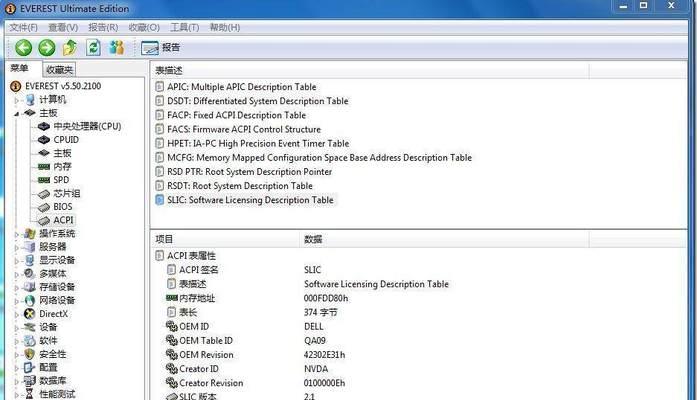697x400 pixels.
Task: Select HPET: IA-PC High Precision Event Timer Table
Action: [258, 144]
